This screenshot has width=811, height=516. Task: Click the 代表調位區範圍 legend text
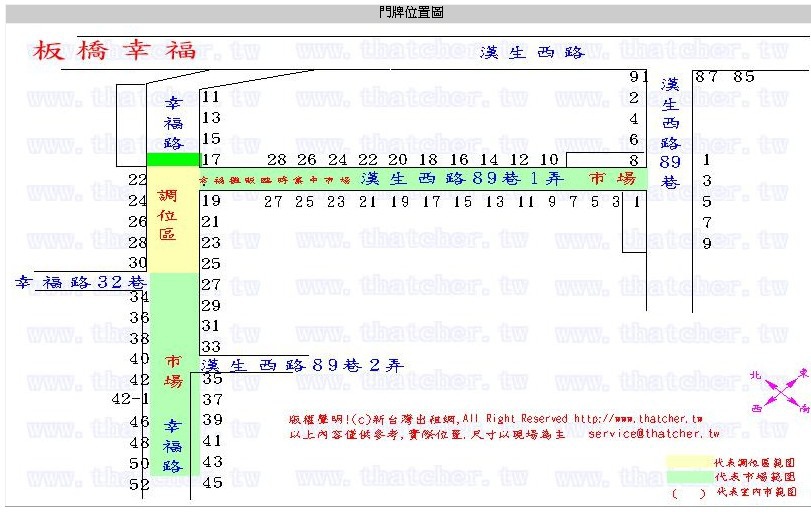tap(755, 462)
